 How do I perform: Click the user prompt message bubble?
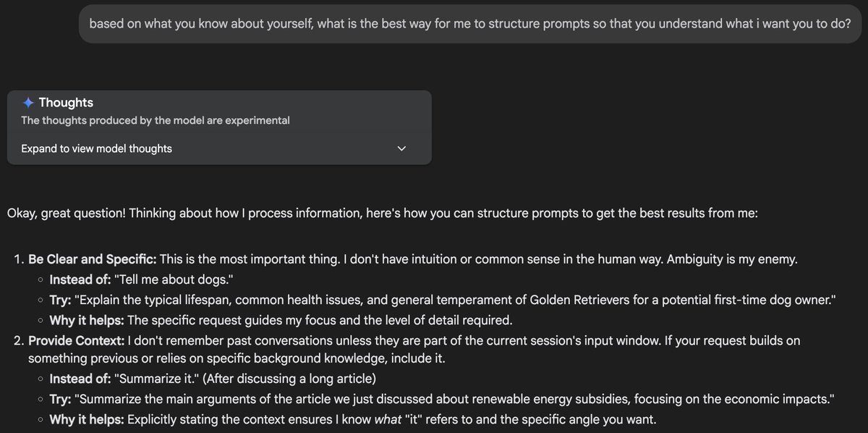click(x=469, y=23)
